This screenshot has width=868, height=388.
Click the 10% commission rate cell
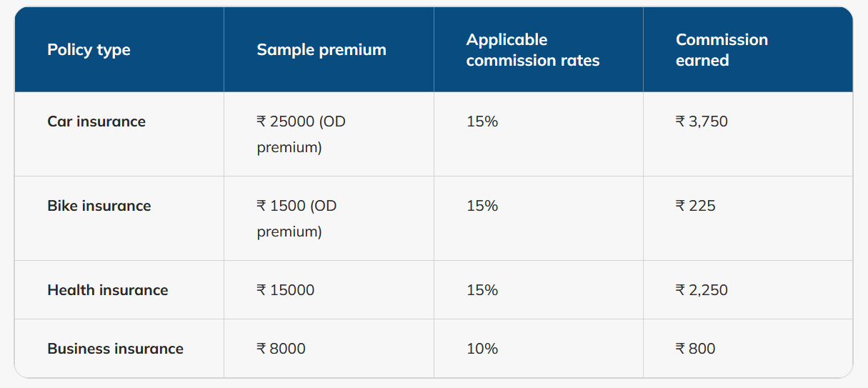click(482, 349)
